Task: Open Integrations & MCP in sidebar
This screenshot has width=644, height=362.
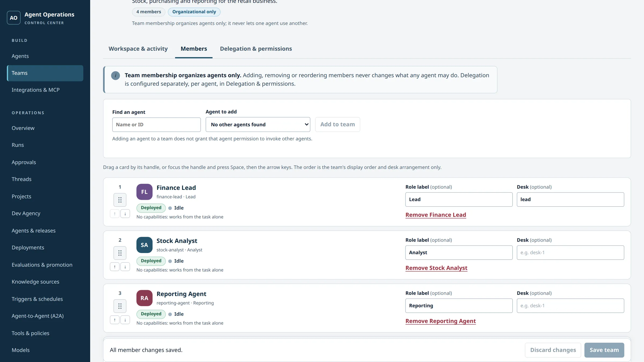Action: tap(45, 90)
